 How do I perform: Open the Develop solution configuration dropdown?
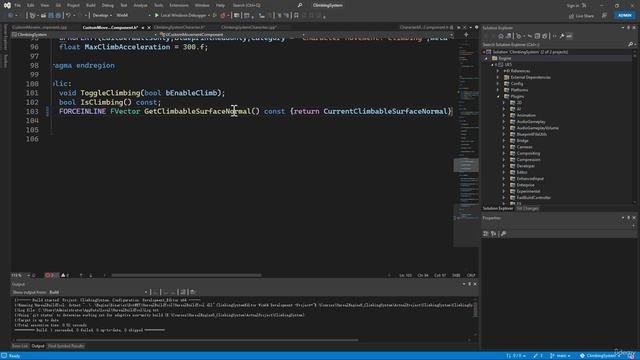pos(102,16)
